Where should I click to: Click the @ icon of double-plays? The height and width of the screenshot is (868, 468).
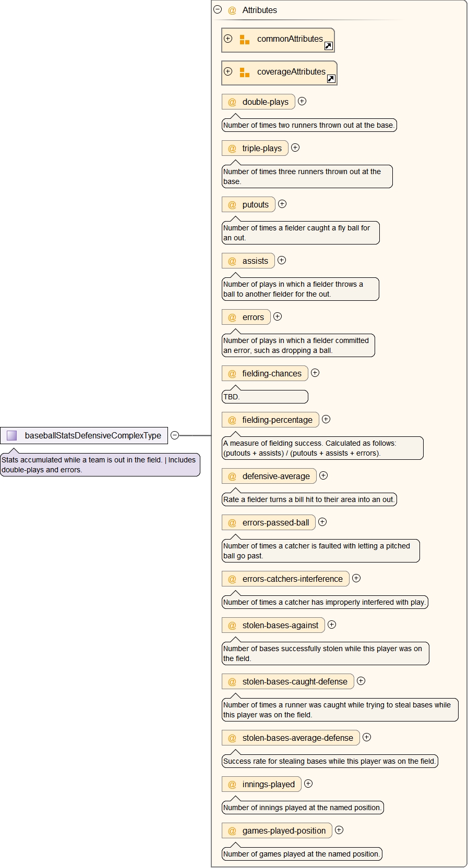[x=232, y=102]
